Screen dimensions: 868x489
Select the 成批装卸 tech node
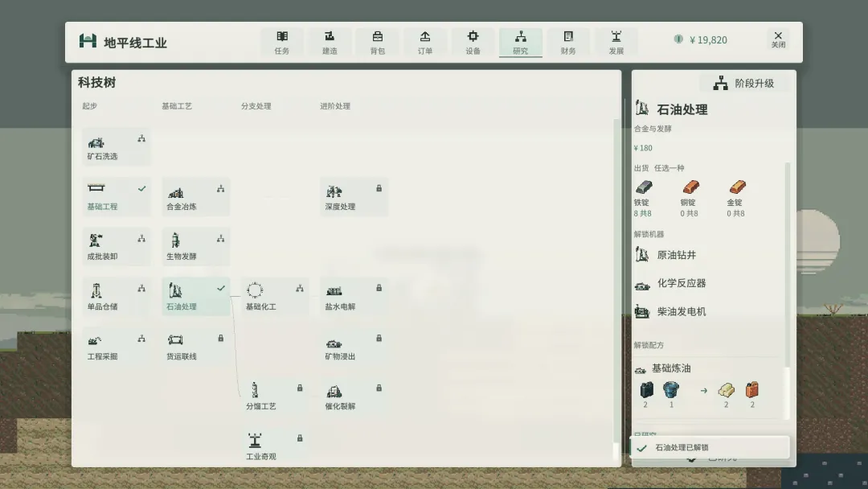point(117,246)
